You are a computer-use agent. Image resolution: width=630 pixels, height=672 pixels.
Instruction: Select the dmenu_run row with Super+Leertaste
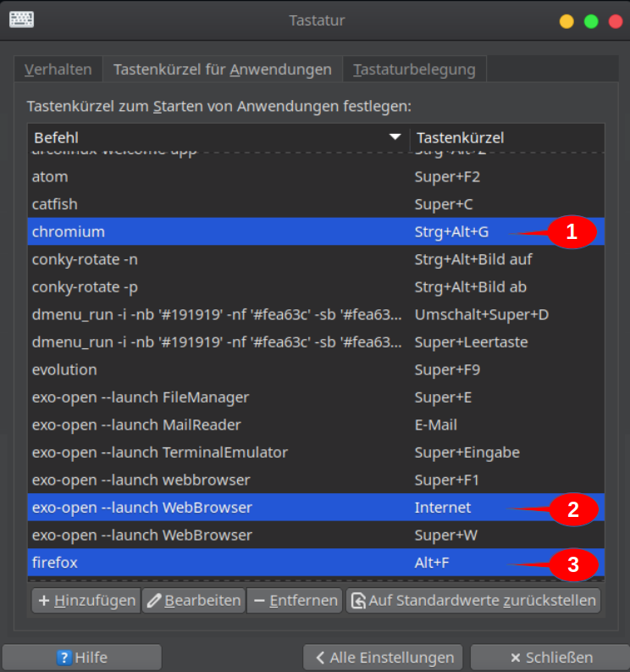click(316, 342)
